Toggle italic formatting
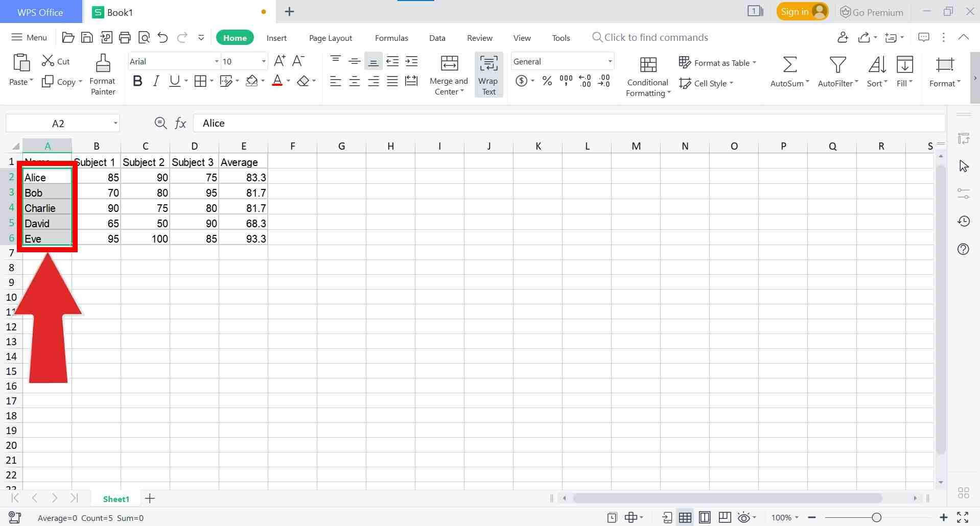The image size is (980, 526). [155, 81]
